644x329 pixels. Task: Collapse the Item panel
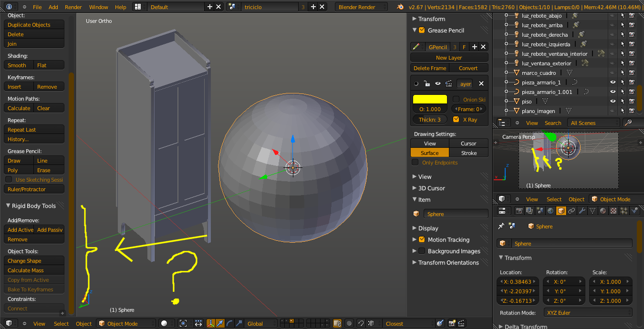pos(414,199)
